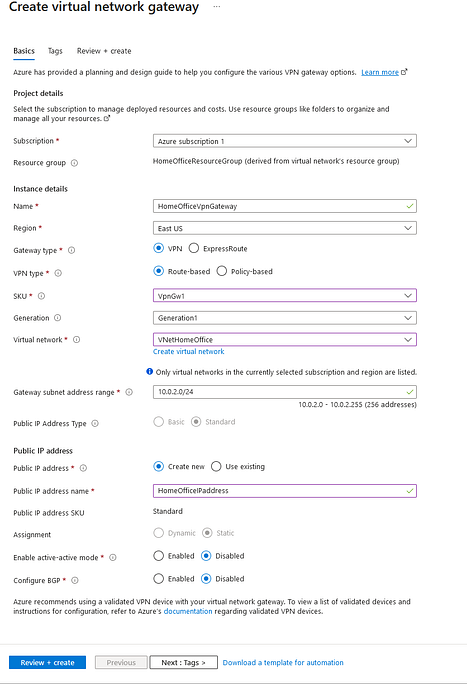Switch to the Tags tab
This screenshot has height=684, width=467.
tap(55, 51)
